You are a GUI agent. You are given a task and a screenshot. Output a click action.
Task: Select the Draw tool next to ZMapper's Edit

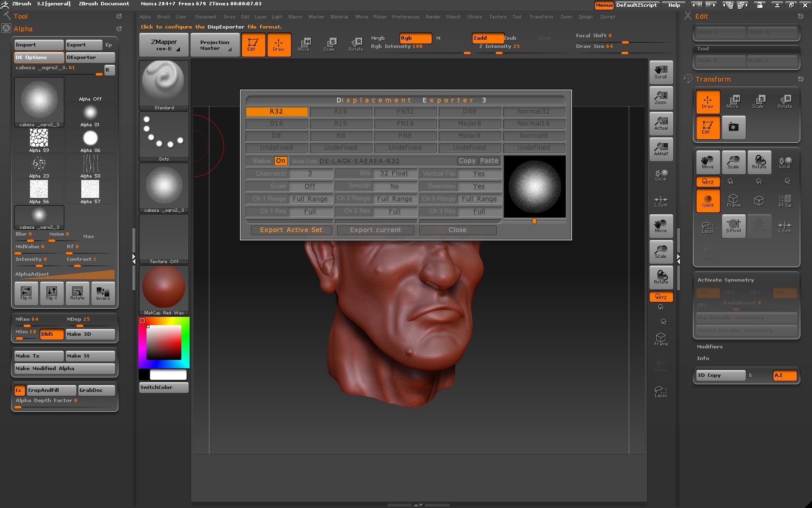pos(279,45)
